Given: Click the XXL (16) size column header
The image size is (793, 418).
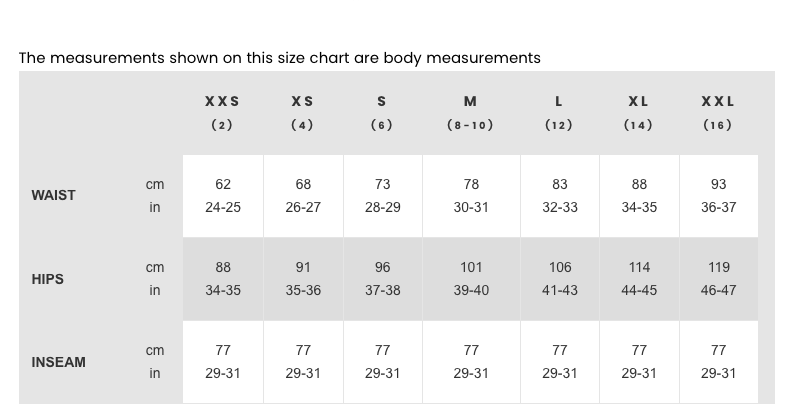Looking at the screenshot, I should (x=718, y=112).
